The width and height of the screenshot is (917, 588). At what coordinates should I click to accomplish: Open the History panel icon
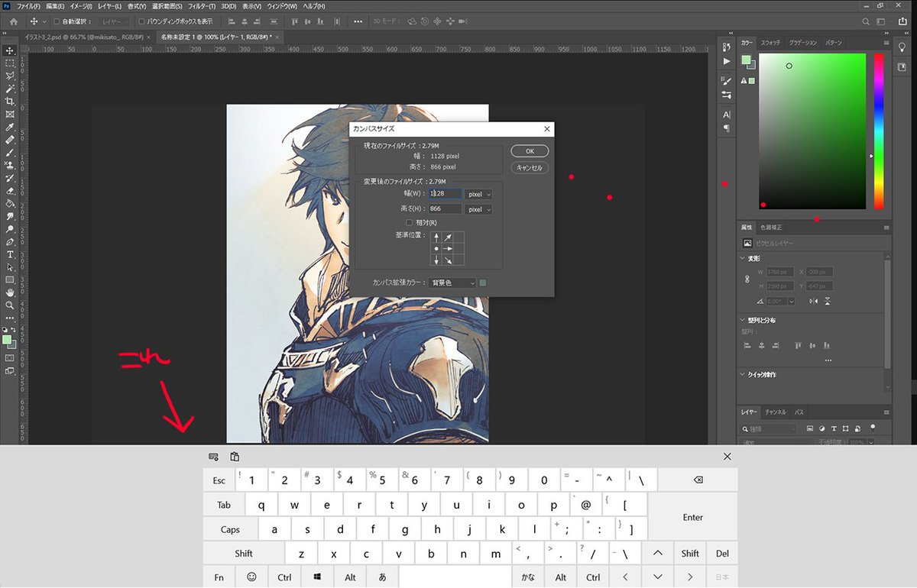726,47
